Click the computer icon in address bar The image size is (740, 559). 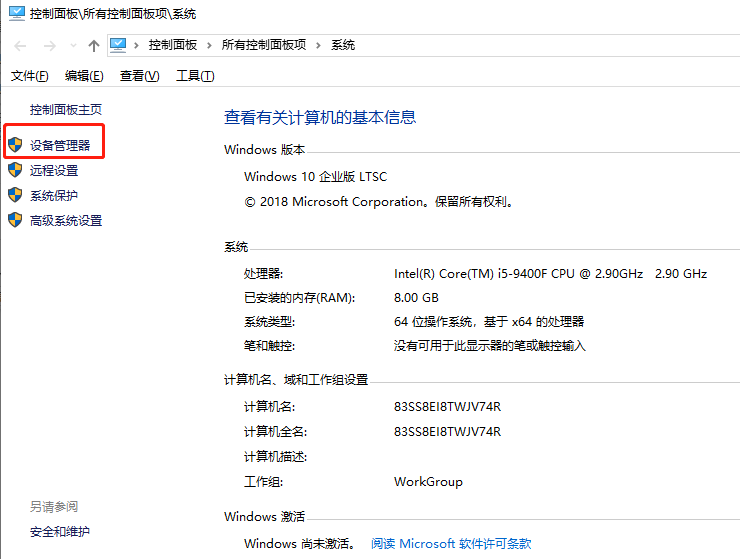coord(119,45)
